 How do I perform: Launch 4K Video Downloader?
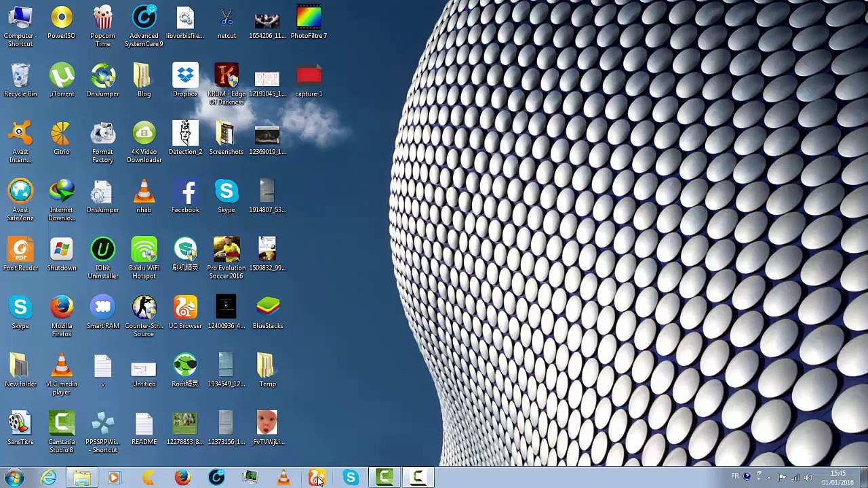click(x=144, y=142)
